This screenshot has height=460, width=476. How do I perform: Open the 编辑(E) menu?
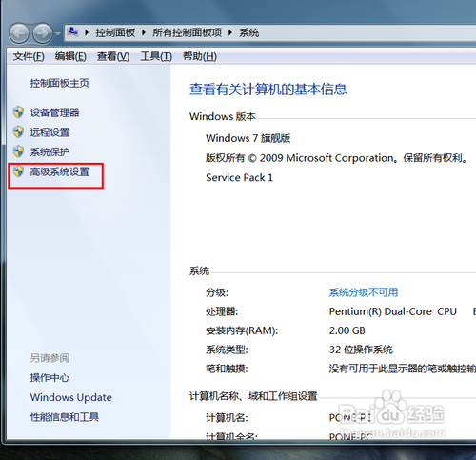click(x=70, y=56)
